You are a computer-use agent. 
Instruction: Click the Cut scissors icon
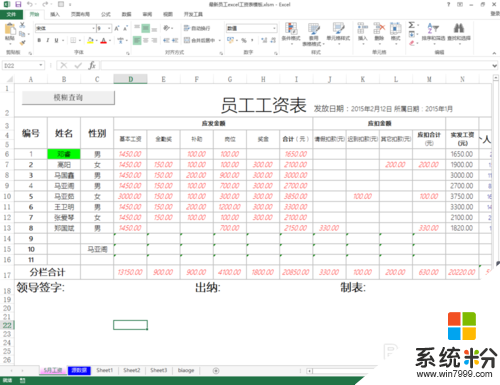coord(22,25)
